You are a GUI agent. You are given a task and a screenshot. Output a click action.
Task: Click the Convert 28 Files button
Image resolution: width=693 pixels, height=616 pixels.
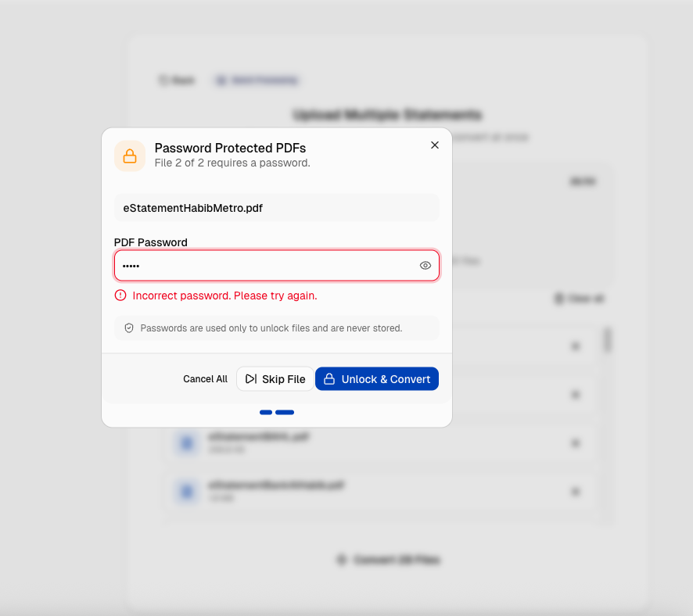tap(388, 560)
